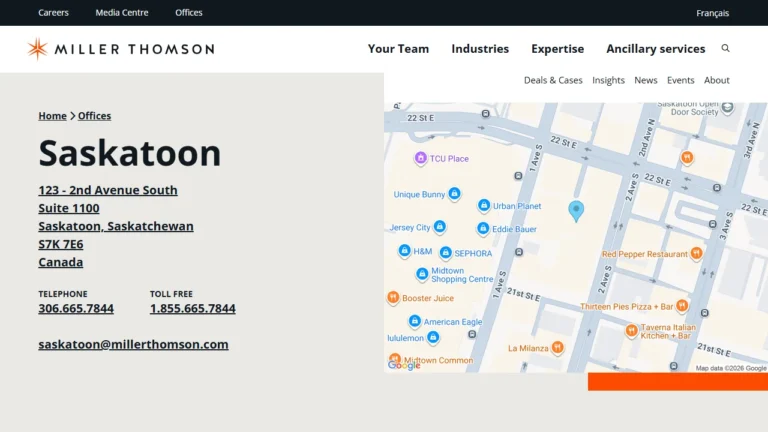Click the Midtown Shopping Centre marker
768x432 pixels.
(422, 274)
